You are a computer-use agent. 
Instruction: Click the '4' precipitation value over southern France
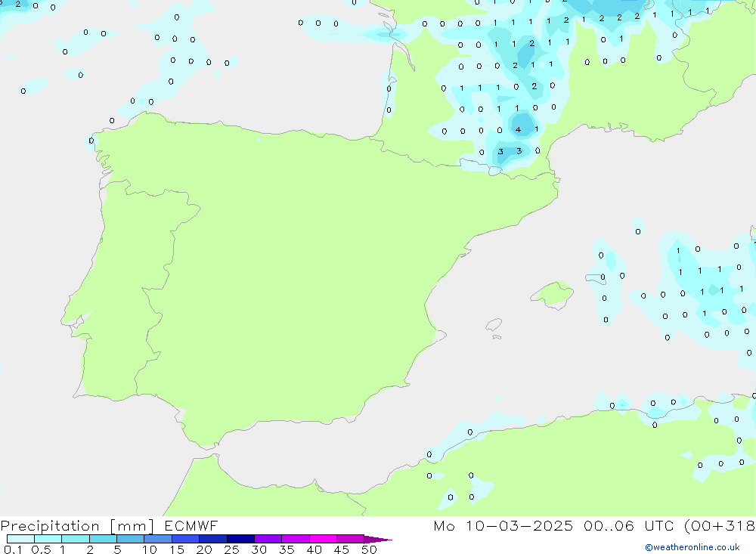519,130
